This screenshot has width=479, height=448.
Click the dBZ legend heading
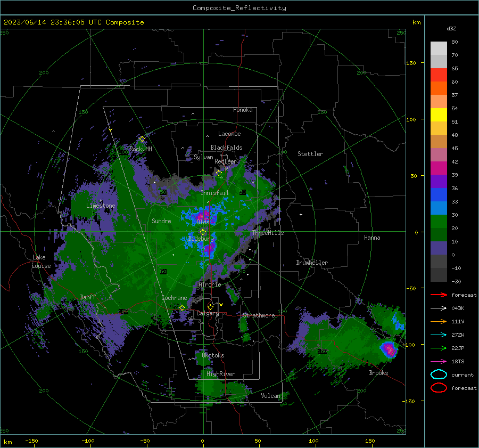[451, 28]
